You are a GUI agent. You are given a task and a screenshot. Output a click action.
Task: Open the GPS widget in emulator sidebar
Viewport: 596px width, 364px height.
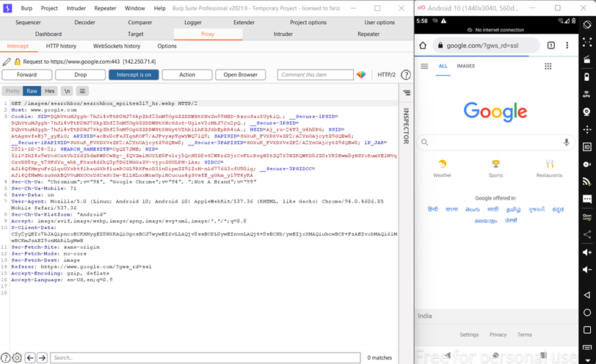point(587,94)
